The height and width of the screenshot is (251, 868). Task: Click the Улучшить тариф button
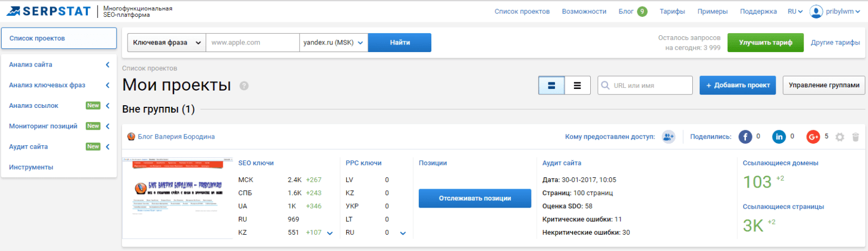[765, 42]
